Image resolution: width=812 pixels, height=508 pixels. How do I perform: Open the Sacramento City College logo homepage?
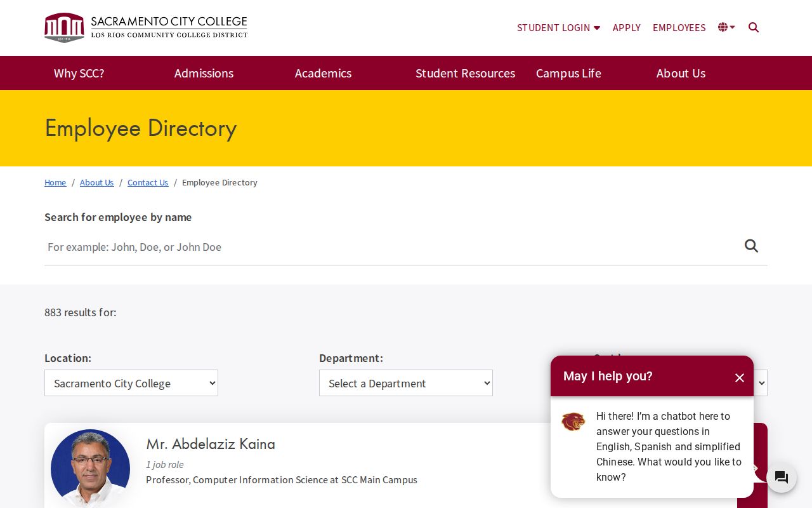coord(146,27)
